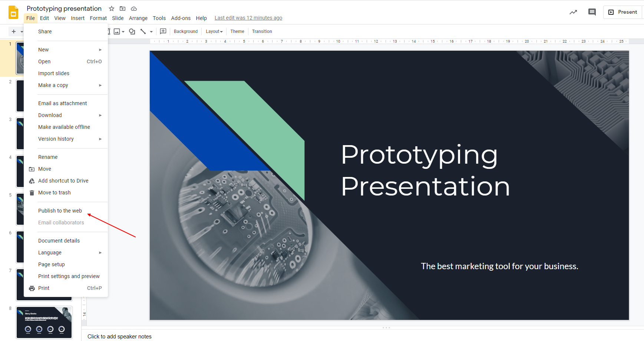Click the Transition button
Screen dimensions: 644x341
pyautogui.click(x=262, y=31)
